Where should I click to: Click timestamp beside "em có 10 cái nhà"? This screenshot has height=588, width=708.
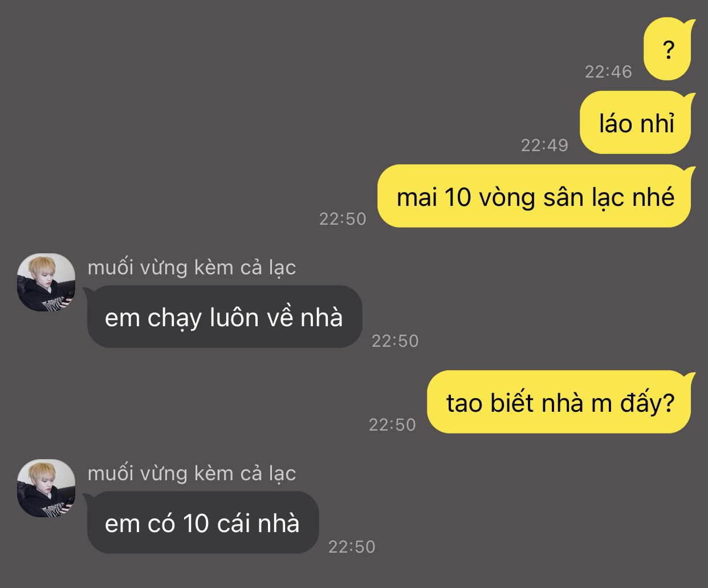click(x=352, y=546)
